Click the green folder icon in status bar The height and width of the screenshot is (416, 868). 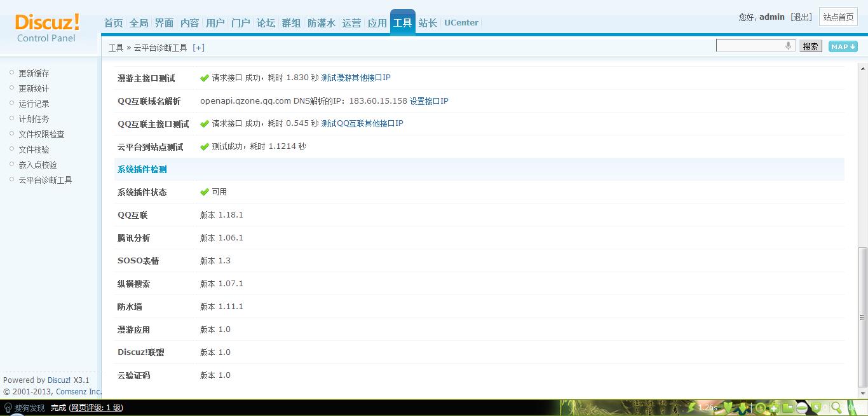pyautogui.click(x=787, y=408)
